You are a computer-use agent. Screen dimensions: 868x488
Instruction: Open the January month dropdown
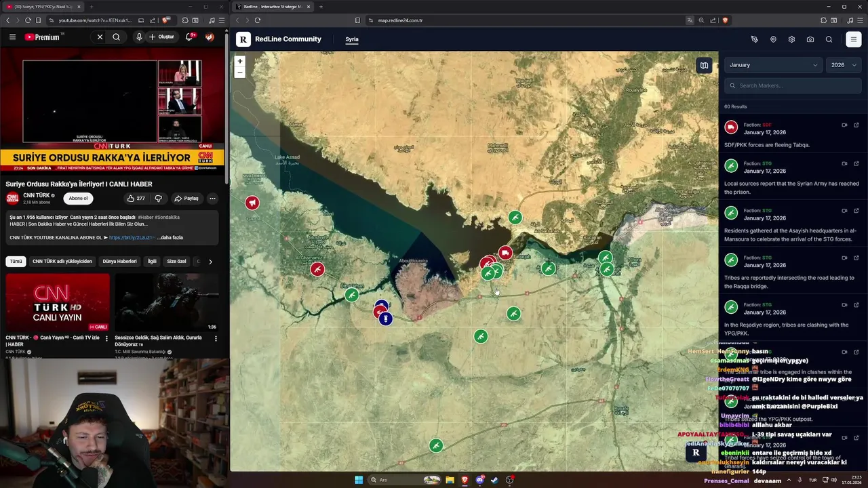click(x=773, y=65)
